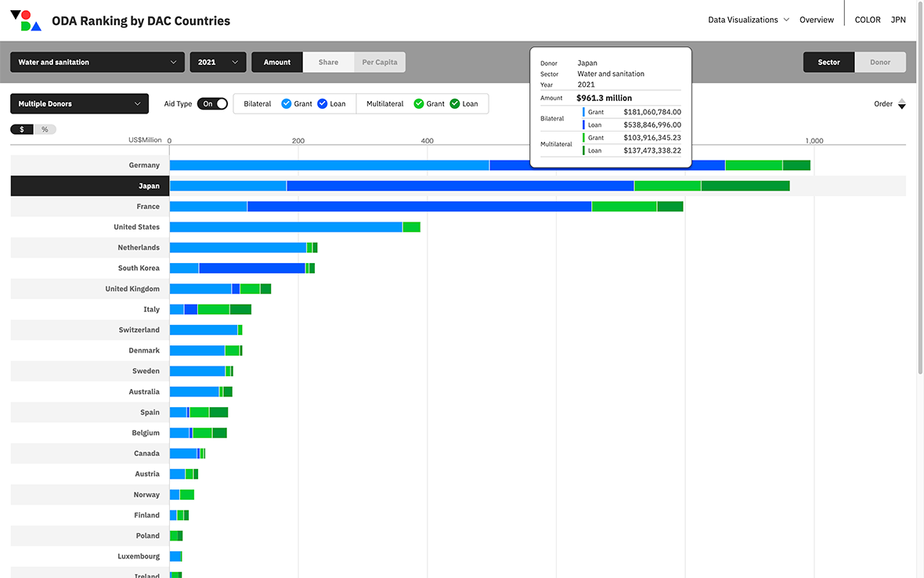Go to the Overview page

[x=816, y=20]
